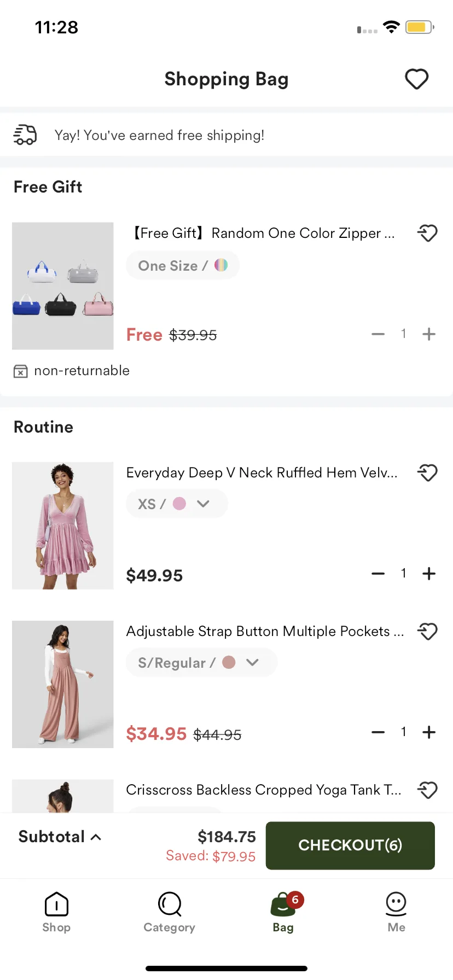Open XS size and color dropdown
453x980 pixels.
pos(177,504)
